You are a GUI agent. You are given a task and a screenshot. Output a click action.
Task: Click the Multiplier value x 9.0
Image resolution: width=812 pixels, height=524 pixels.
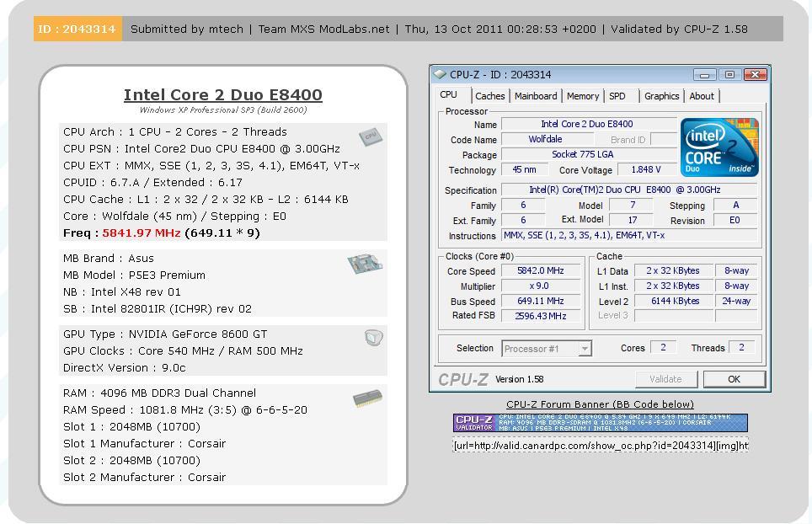[541, 286]
